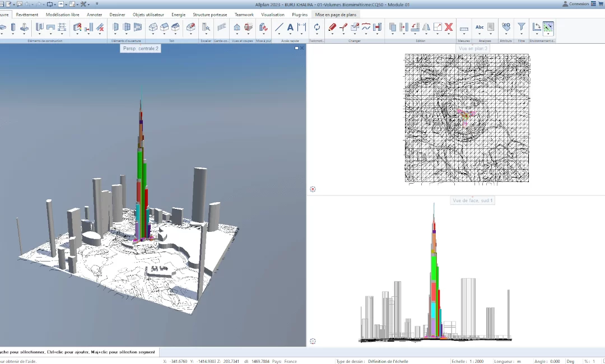Click the Abc analysis icon
Image resolution: width=605 pixels, height=364 pixels.
[480, 27]
